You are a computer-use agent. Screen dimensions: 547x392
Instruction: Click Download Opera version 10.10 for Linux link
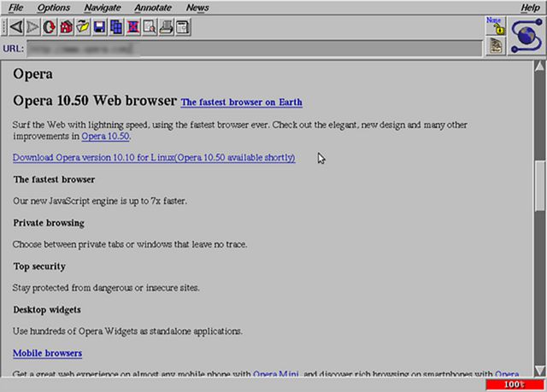pos(154,157)
